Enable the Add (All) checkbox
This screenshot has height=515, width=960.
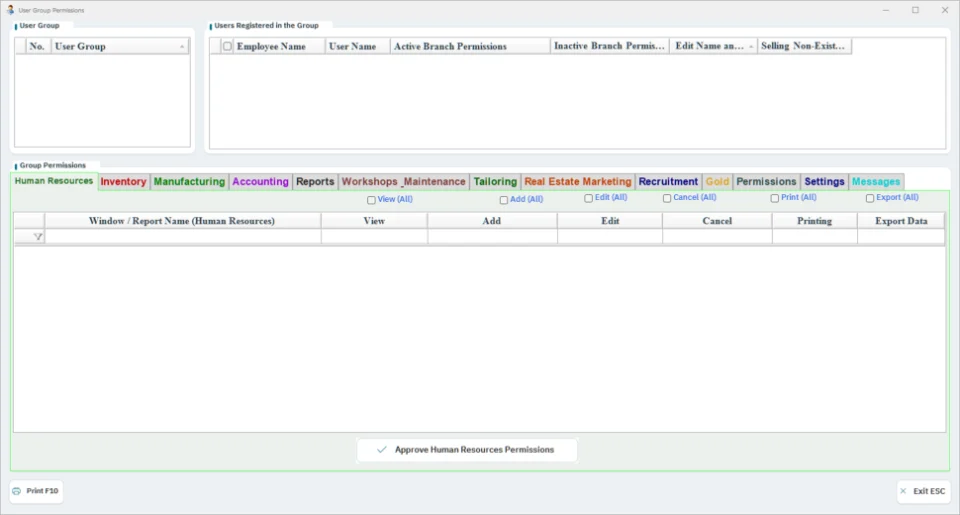503,200
